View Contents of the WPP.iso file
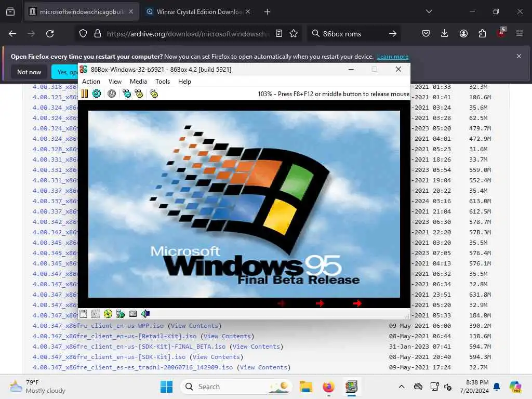The height and width of the screenshot is (399, 532). (x=195, y=326)
